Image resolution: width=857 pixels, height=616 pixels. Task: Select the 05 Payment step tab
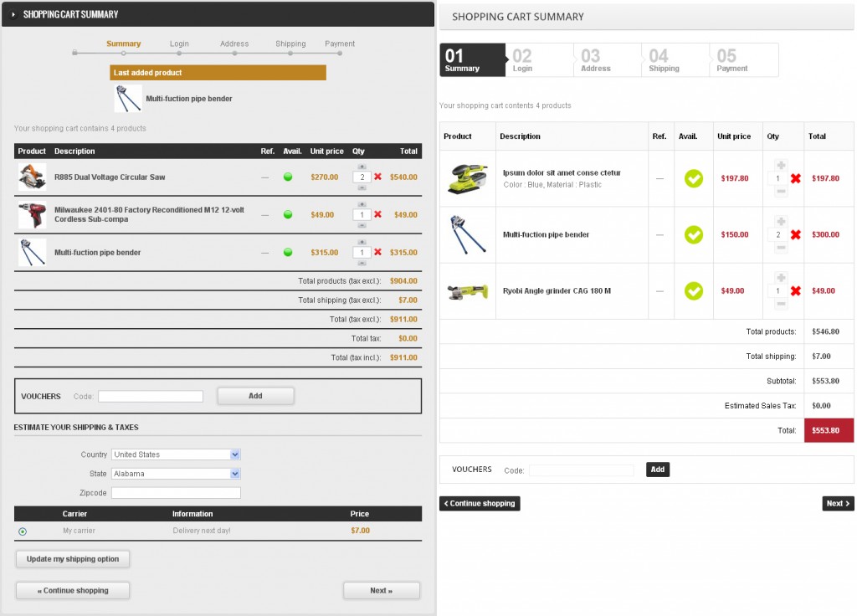(743, 60)
